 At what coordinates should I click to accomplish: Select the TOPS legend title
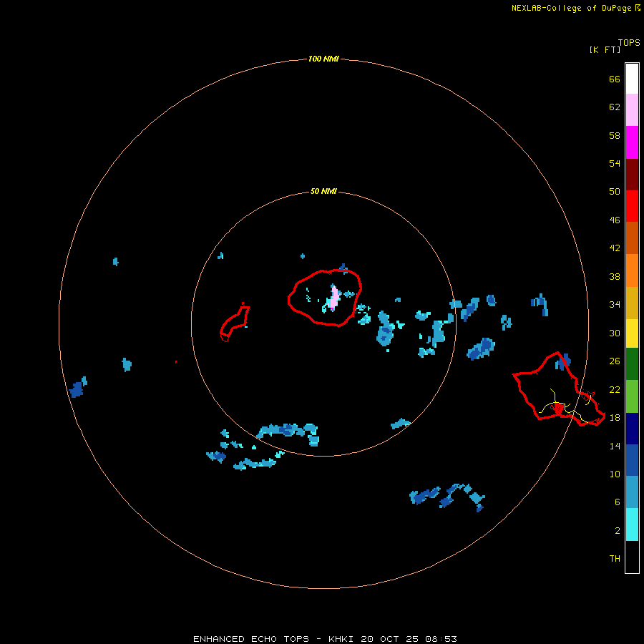[x=629, y=42]
